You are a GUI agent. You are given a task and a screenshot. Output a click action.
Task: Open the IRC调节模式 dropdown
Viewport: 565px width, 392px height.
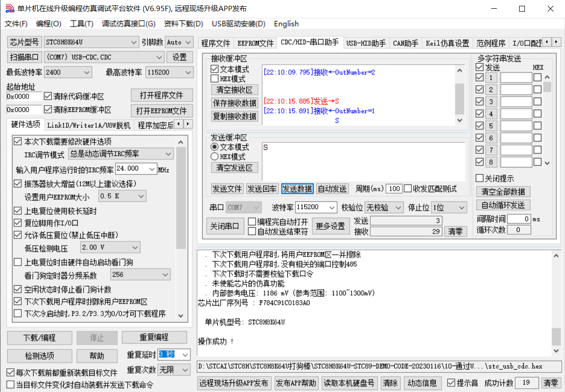pyautogui.click(x=121, y=154)
